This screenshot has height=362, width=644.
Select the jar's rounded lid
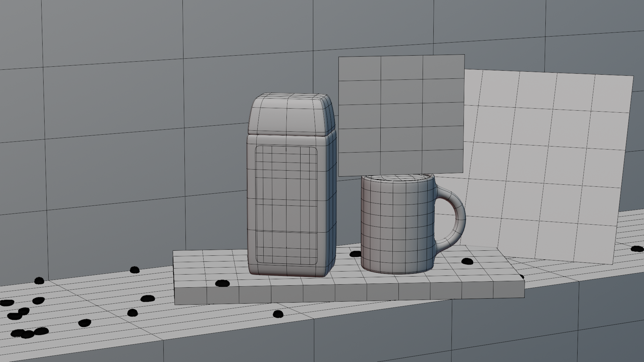(x=291, y=114)
